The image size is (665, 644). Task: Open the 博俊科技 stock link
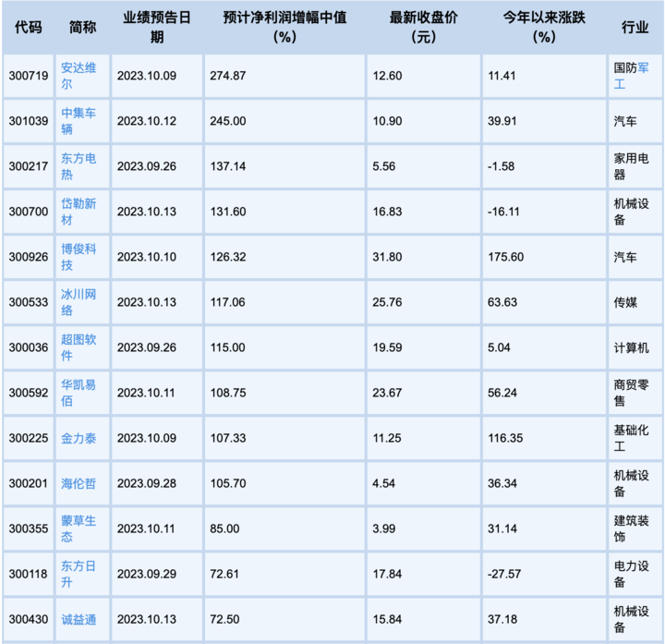[x=79, y=257]
